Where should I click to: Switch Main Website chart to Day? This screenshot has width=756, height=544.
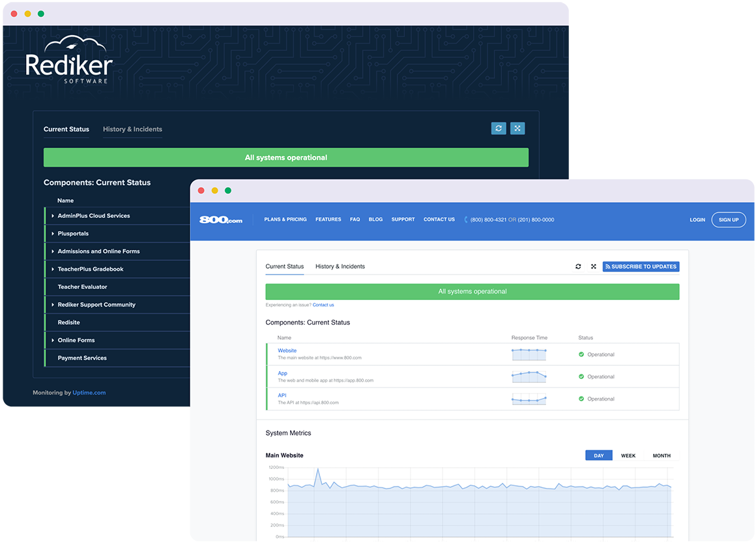coord(599,456)
